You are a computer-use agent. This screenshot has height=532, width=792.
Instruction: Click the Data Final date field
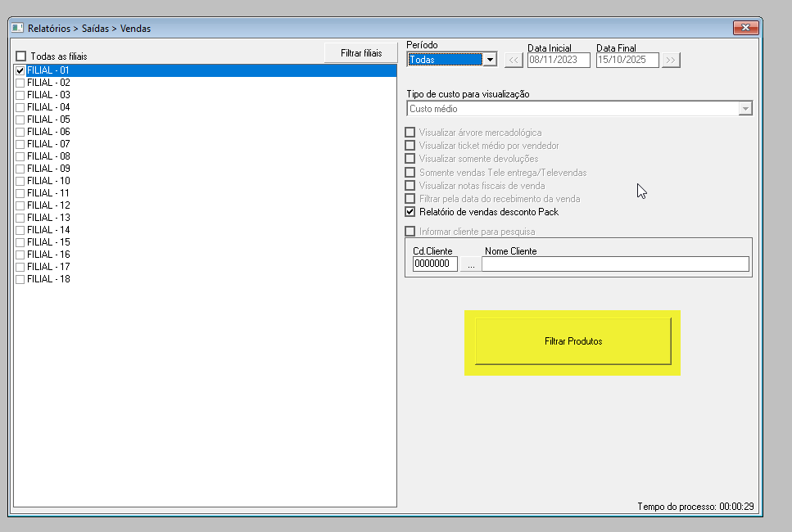pyautogui.click(x=627, y=60)
